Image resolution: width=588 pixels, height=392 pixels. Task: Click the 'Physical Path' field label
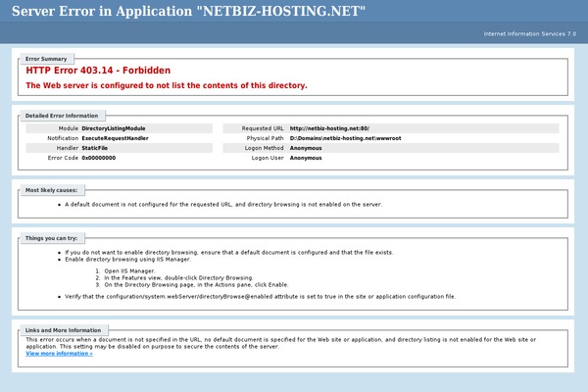coord(265,138)
